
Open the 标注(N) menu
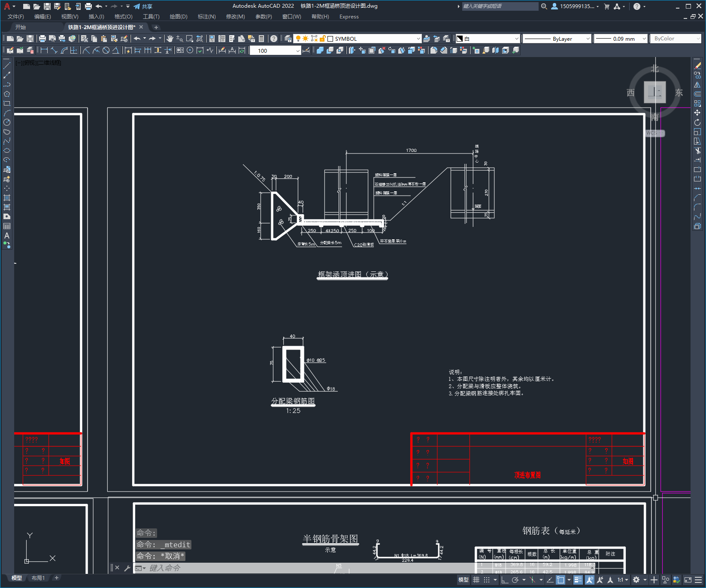(207, 17)
